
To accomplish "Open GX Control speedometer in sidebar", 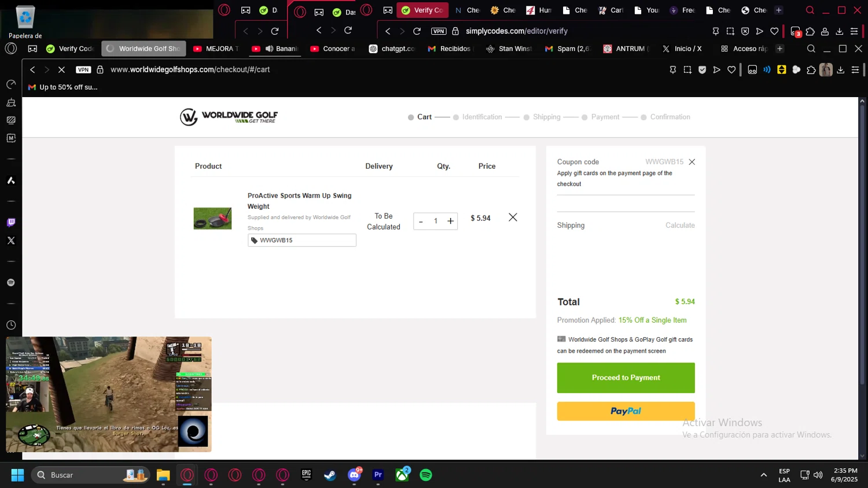I will pos(11,85).
